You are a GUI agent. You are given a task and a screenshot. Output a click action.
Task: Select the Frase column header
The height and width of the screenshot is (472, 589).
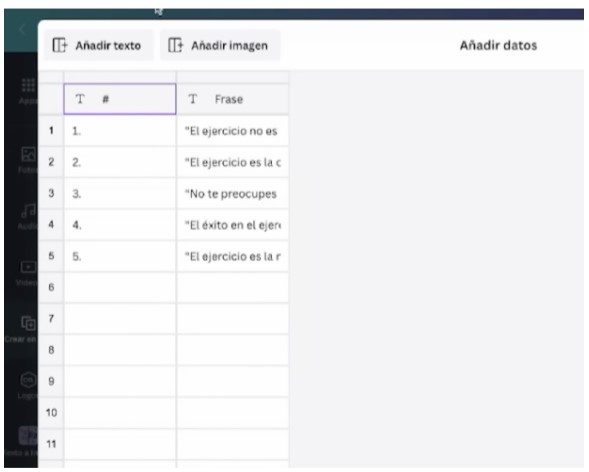[x=233, y=99]
